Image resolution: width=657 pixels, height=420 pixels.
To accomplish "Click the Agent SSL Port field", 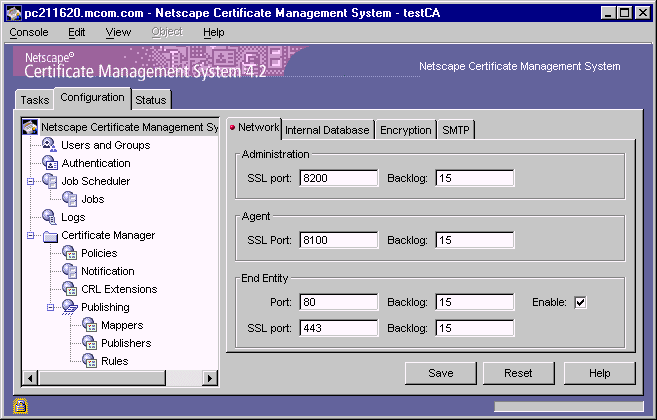I will pos(339,240).
